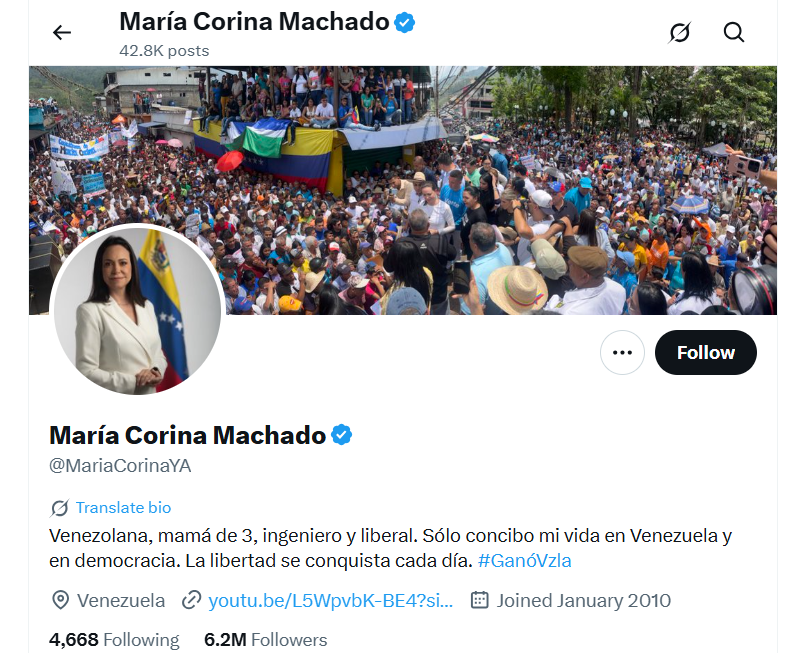Go back using the left arrow
This screenshot has height=653, width=803.
(x=62, y=33)
